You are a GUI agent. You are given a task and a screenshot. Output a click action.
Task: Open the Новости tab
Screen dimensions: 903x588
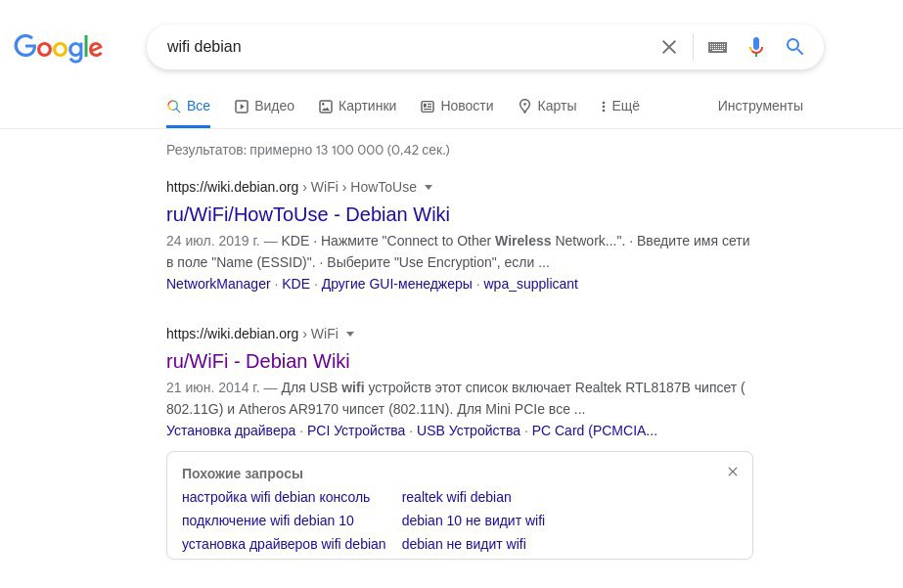457,106
